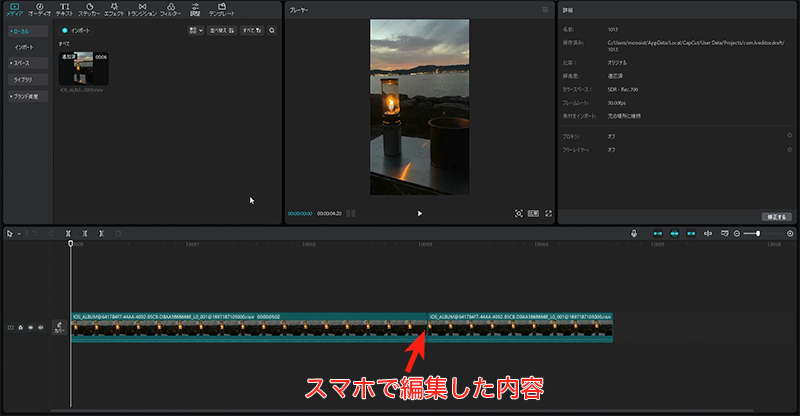This screenshot has height=416, width=800.
Task: Click the フリーレイヤー info circle icon
Action: 789,150
